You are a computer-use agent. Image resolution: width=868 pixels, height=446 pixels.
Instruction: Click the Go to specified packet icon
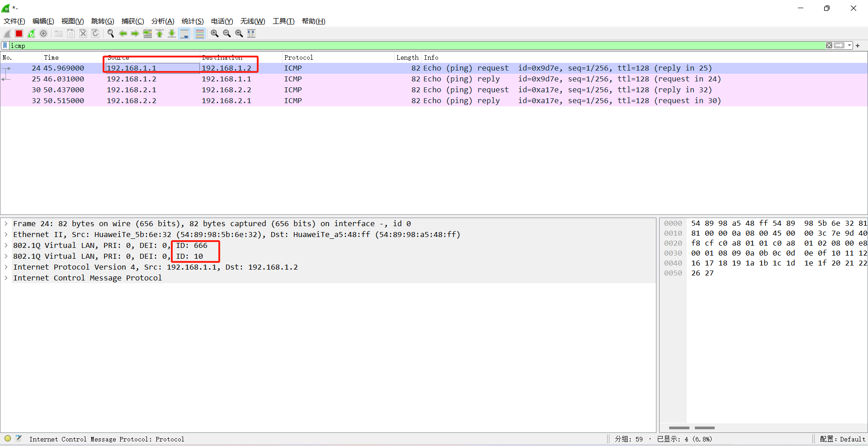[147, 33]
